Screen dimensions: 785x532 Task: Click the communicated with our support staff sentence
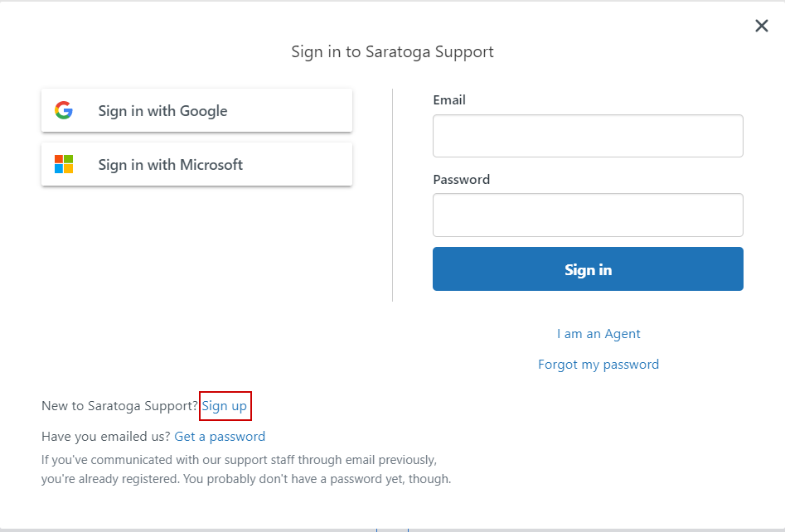click(x=240, y=460)
